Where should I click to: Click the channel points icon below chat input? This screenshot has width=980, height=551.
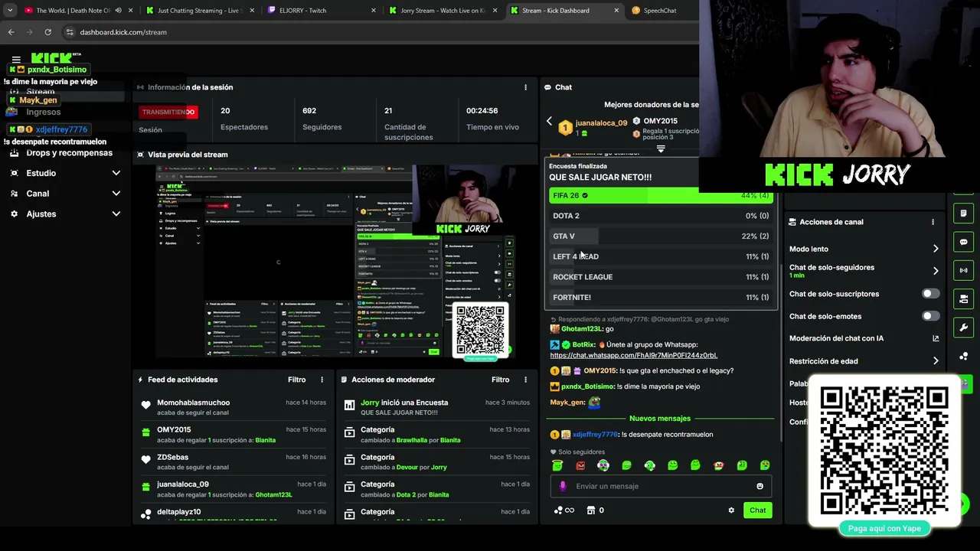(558, 510)
